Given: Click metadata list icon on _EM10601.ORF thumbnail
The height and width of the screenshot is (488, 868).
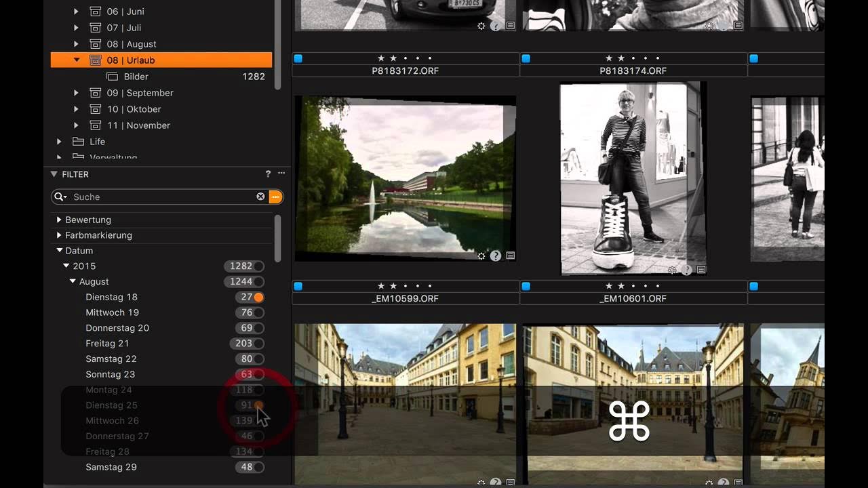Looking at the screenshot, I should 701,270.
